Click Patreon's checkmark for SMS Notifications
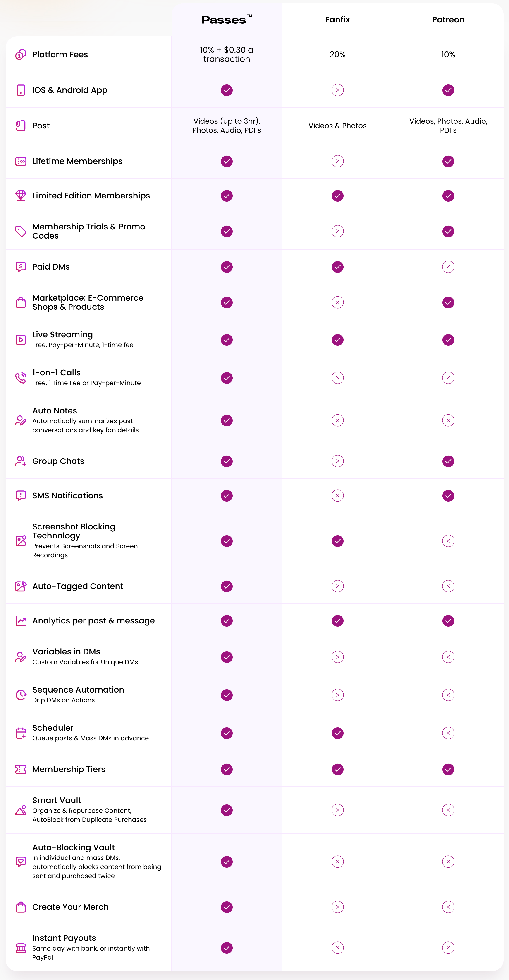Viewport: 509px width, 980px height. 448,496
